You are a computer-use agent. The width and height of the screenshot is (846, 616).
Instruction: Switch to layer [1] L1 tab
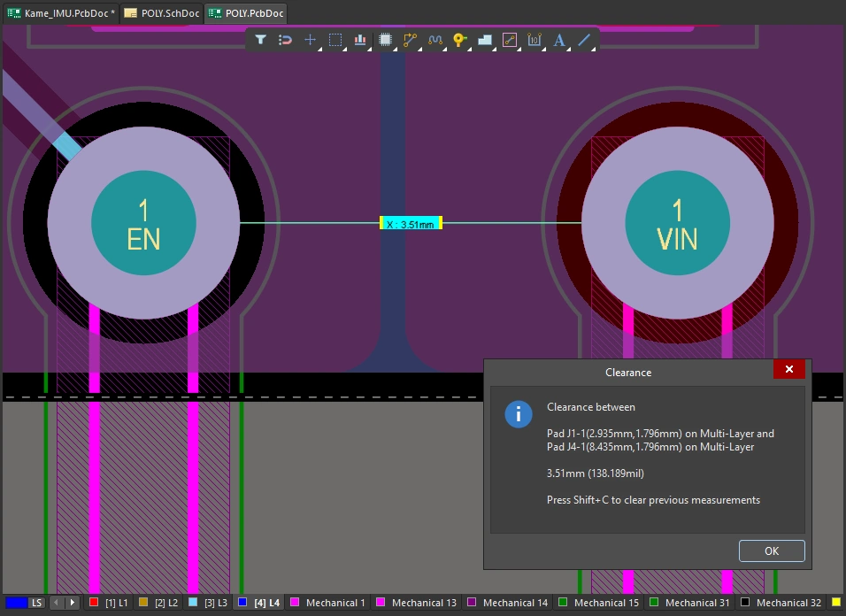109,603
